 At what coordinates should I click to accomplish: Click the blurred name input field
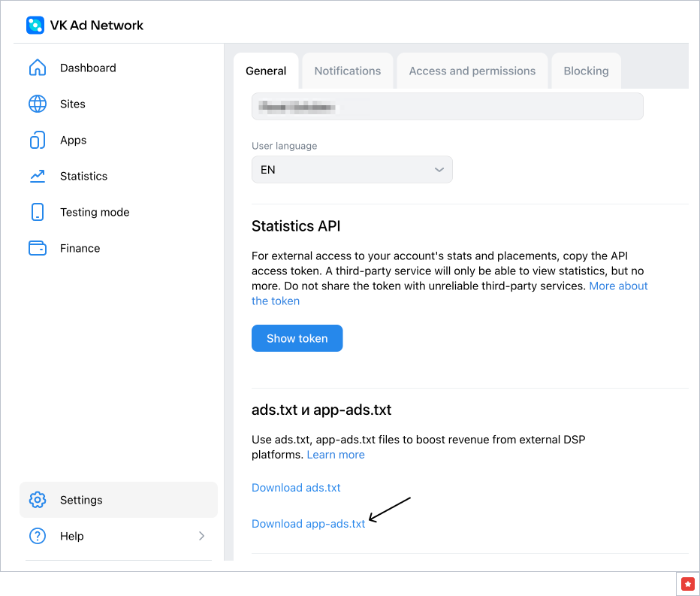coord(447,107)
